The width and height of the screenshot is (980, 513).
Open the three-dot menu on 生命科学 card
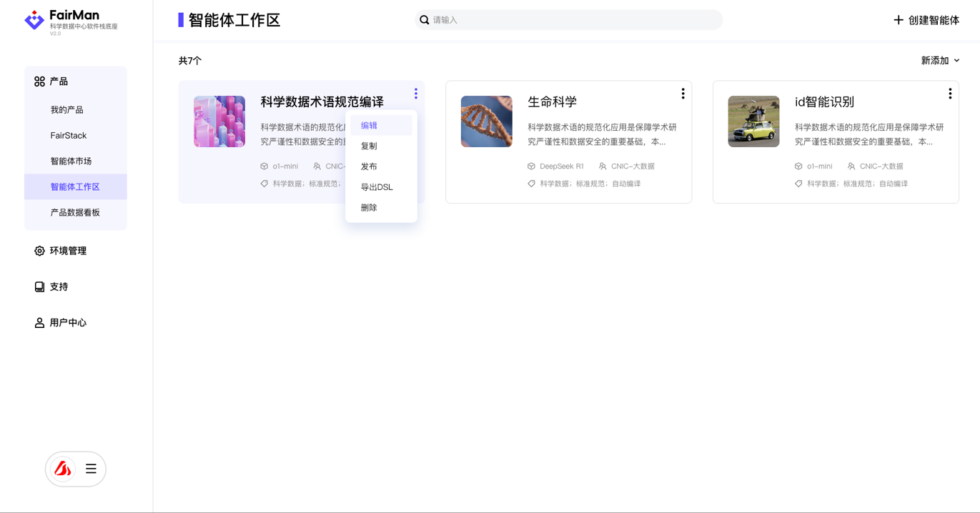pyautogui.click(x=683, y=94)
